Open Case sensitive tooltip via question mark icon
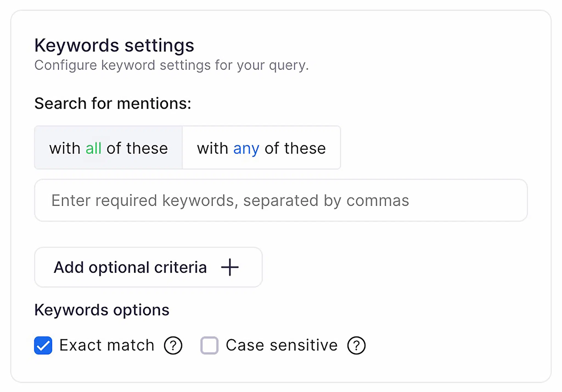The image size is (562, 392). 356,345
